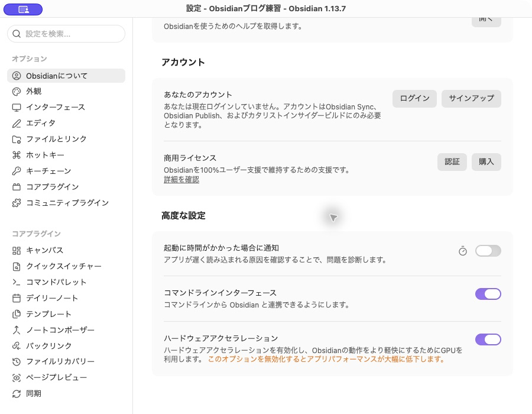Turn off ハードウェアアクセラレーション toggle
532x414 pixels.
coord(488,339)
